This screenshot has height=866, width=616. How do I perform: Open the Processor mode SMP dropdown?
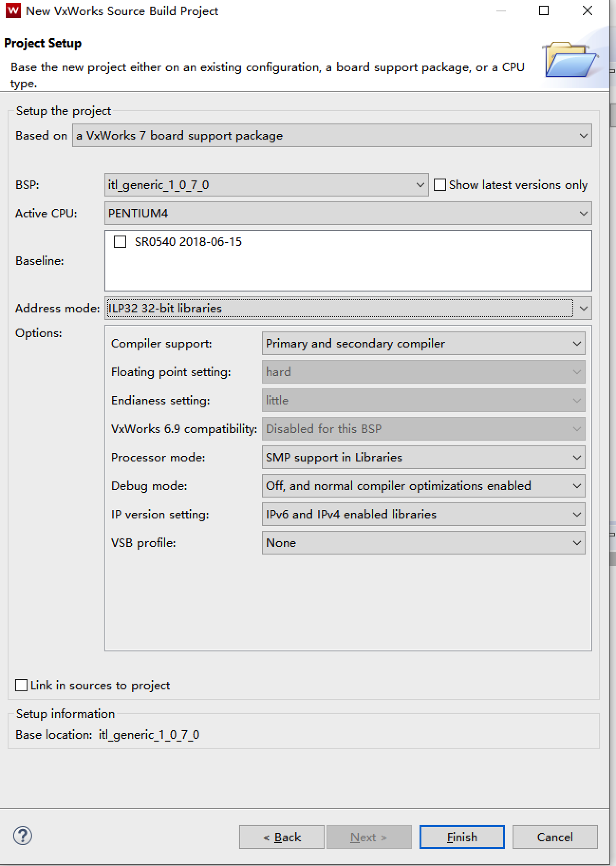423,457
